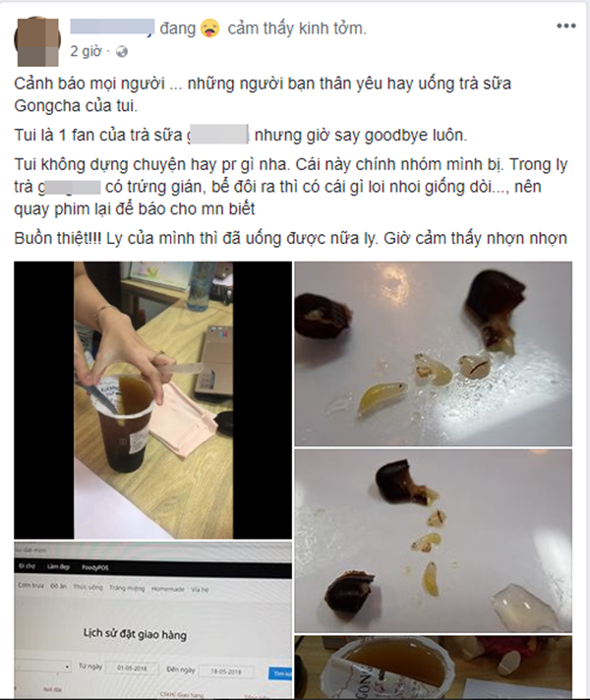Open the order history screen photo
Image resolution: width=590 pixels, height=700 pixels.
(152, 619)
